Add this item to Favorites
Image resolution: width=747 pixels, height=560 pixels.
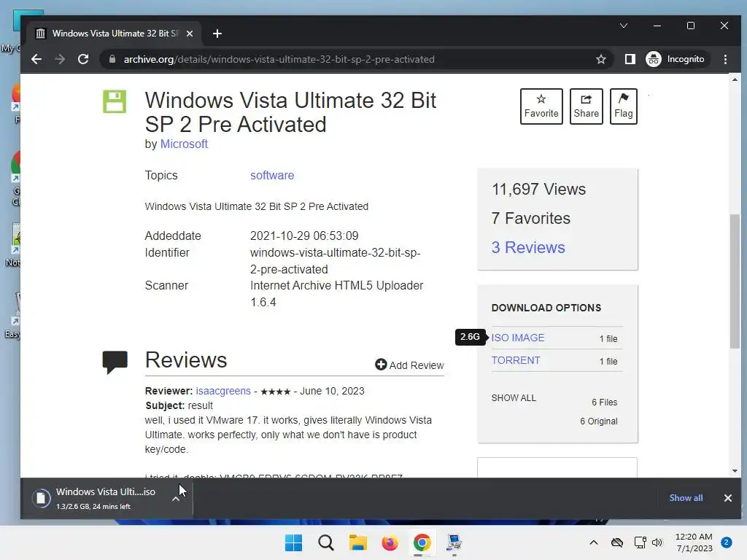click(x=541, y=106)
